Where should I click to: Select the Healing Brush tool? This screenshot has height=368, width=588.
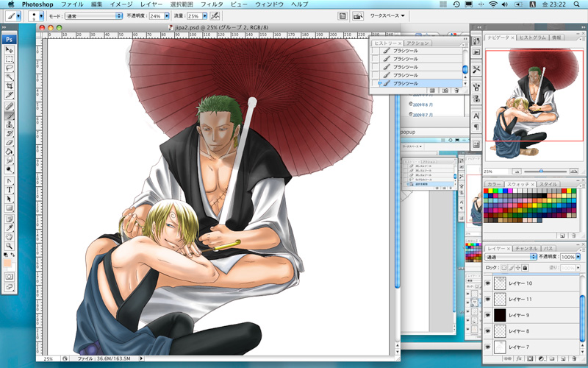pos(10,106)
